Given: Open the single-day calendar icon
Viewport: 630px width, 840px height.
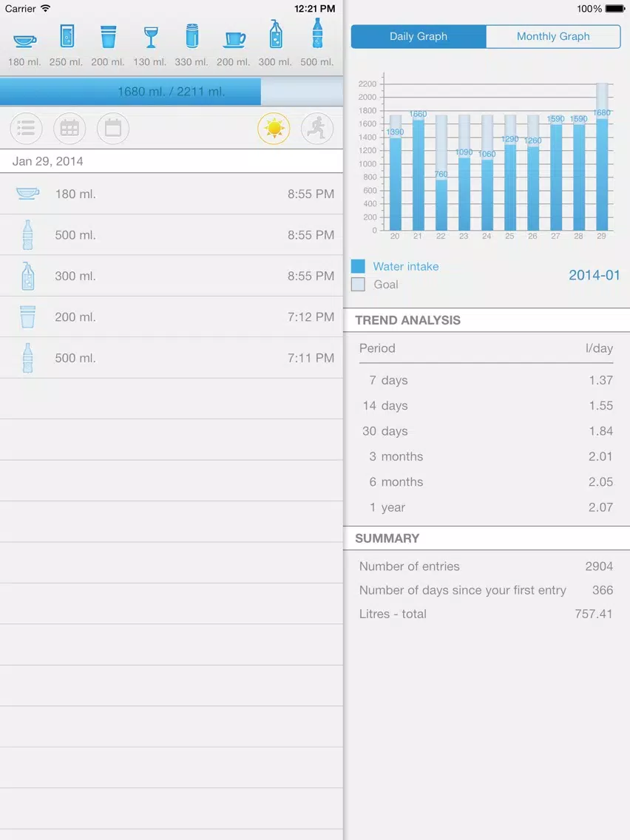Looking at the screenshot, I should click(x=113, y=129).
